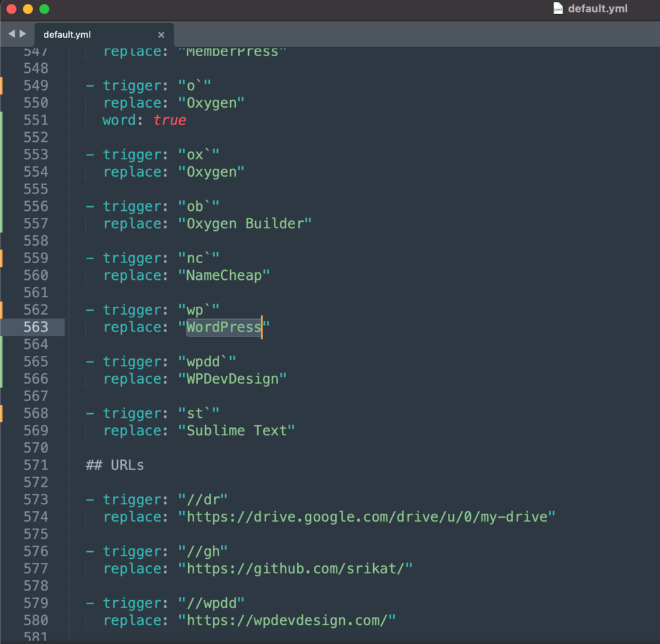
Task: Click the "wp`" trigger string
Action: click(x=199, y=310)
